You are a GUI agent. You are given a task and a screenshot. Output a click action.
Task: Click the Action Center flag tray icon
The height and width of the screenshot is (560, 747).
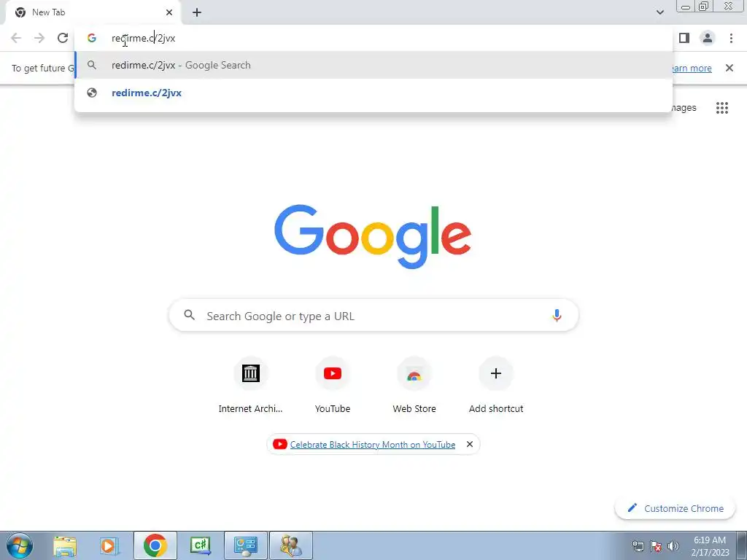(x=656, y=546)
